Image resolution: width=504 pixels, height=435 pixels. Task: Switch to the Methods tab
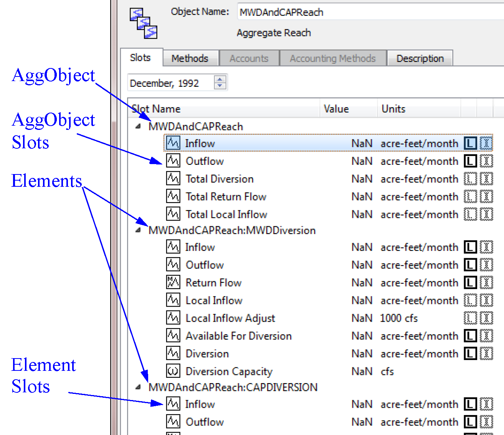click(190, 58)
